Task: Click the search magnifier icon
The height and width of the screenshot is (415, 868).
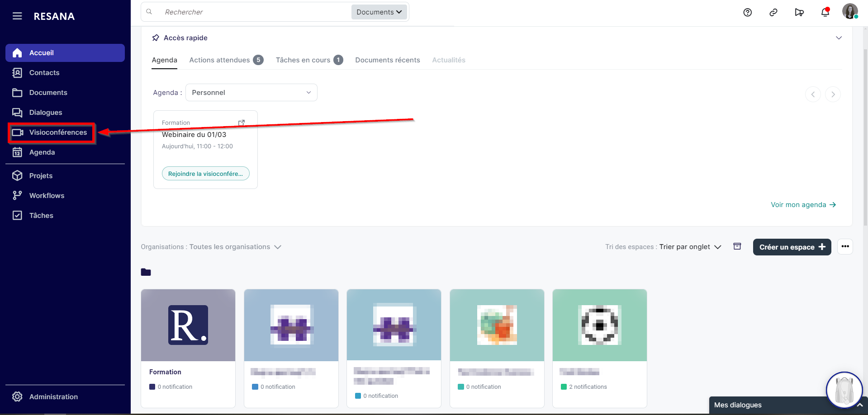Action: (149, 12)
